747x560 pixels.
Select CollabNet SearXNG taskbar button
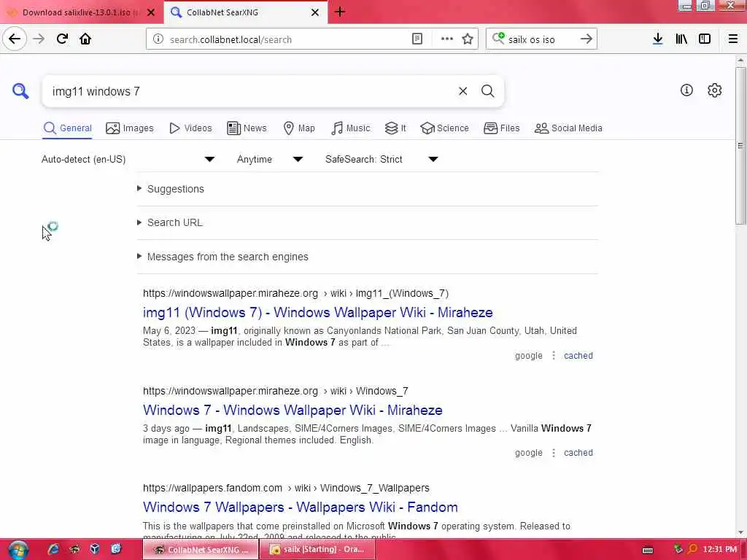(x=201, y=550)
